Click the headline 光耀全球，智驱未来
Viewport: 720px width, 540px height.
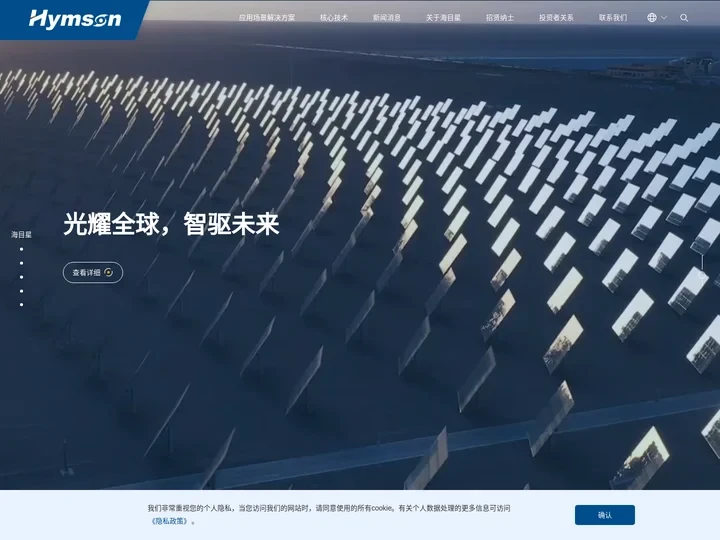(x=171, y=224)
